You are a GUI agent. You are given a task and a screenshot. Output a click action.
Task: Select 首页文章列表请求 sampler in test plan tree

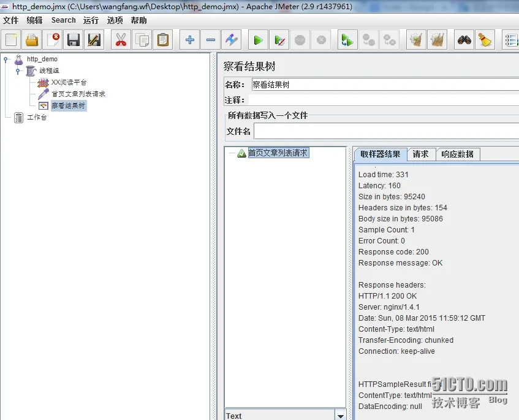pos(78,94)
